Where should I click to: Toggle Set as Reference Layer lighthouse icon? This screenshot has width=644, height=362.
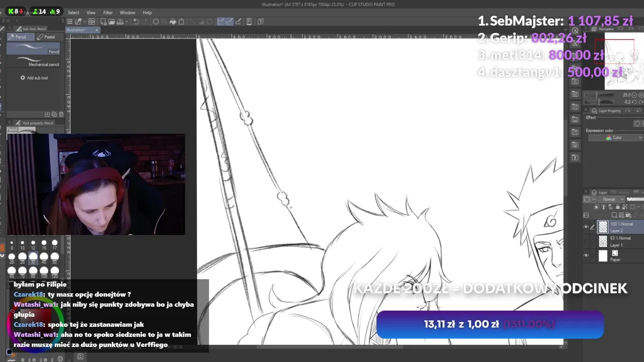[x=604, y=207]
